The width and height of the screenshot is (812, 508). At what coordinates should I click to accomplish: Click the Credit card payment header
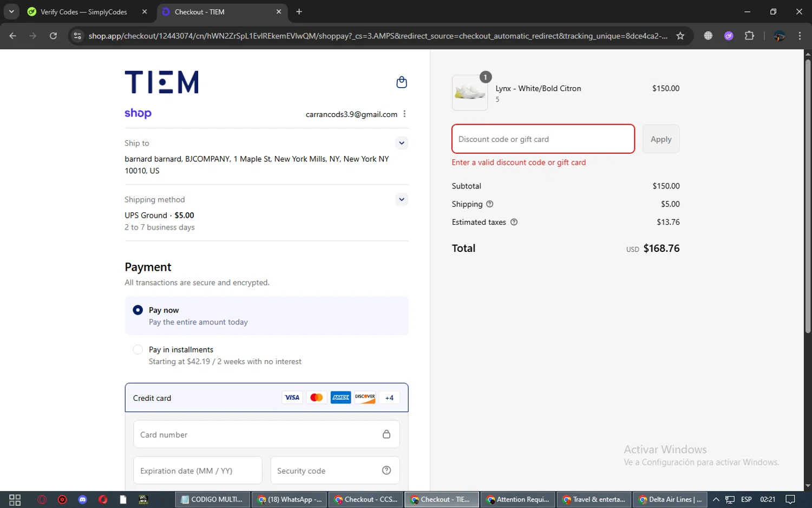[266, 398]
